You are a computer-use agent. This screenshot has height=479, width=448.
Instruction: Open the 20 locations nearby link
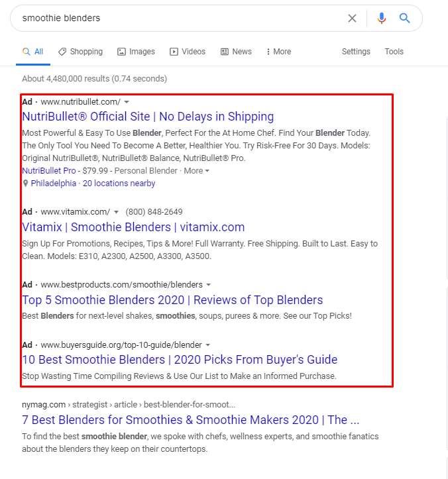pyautogui.click(x=119, y=184)
